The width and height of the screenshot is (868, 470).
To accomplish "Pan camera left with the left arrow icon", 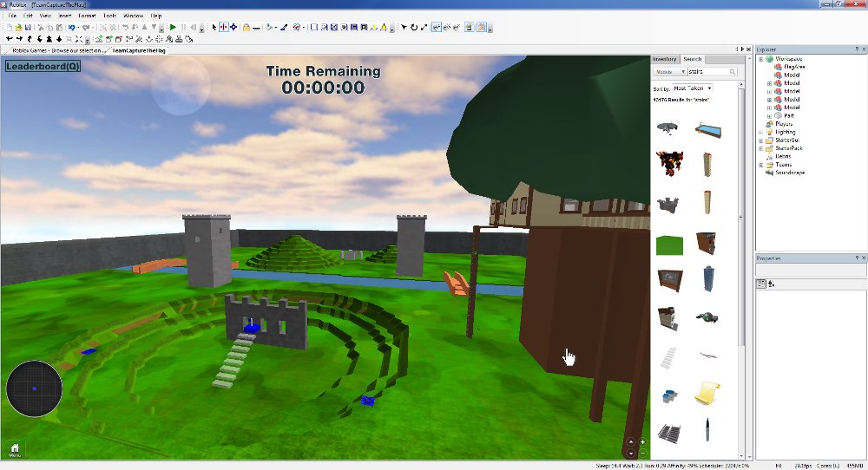I will click(10, 39).
